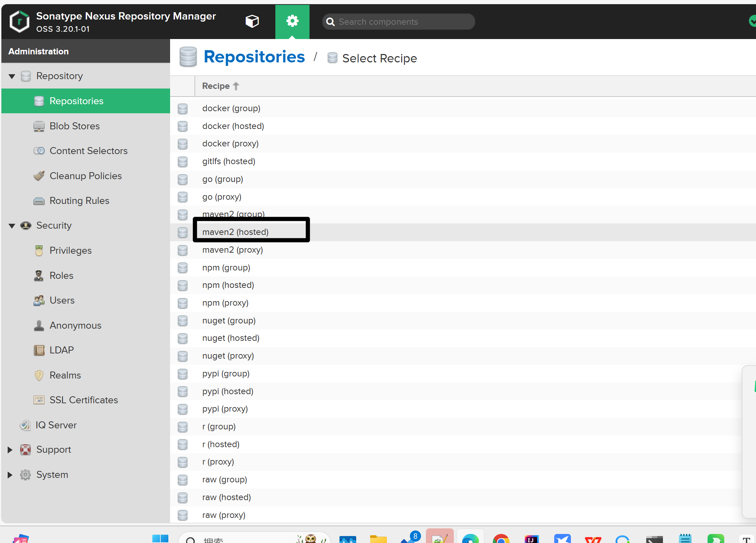Click the LDAP book icon
Screen dimensions: 756x543
(x=39, y=350)
